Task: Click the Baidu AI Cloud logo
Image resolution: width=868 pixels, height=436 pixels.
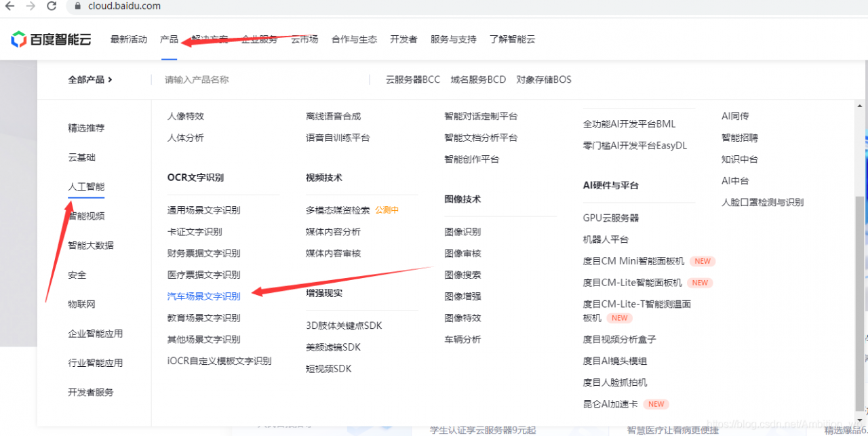Action: 51,39
